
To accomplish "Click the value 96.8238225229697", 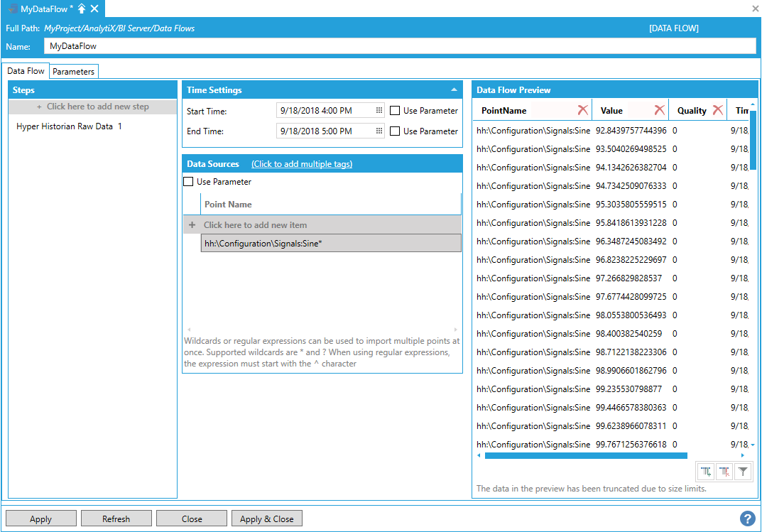I will (631, 259).
